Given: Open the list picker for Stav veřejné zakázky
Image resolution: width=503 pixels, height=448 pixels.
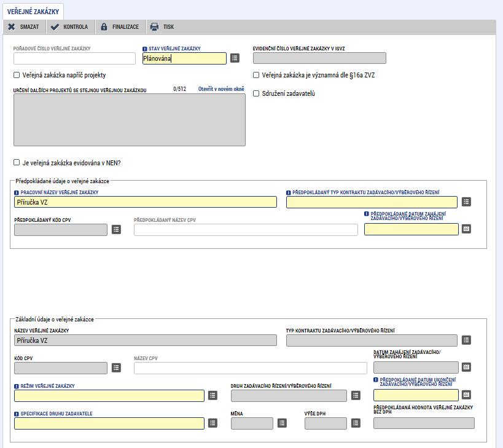Looking at the screenshot, I should pos(235,58).
